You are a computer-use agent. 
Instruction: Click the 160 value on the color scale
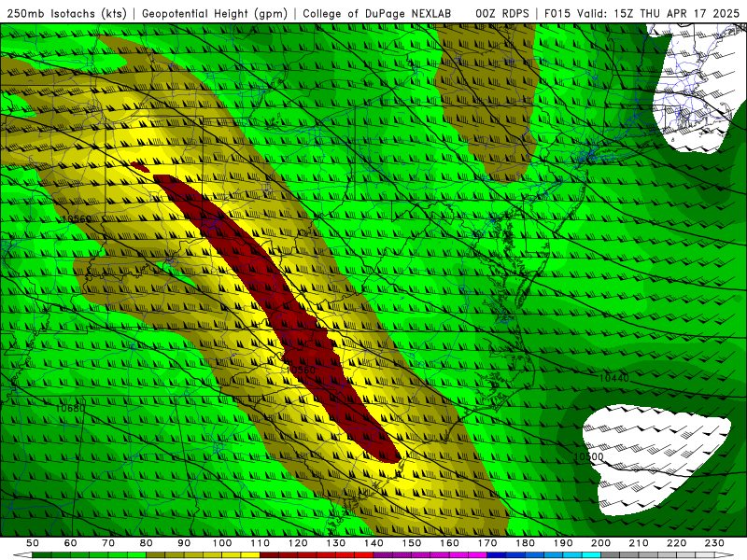pyautogui.click(x=449, y=543)
